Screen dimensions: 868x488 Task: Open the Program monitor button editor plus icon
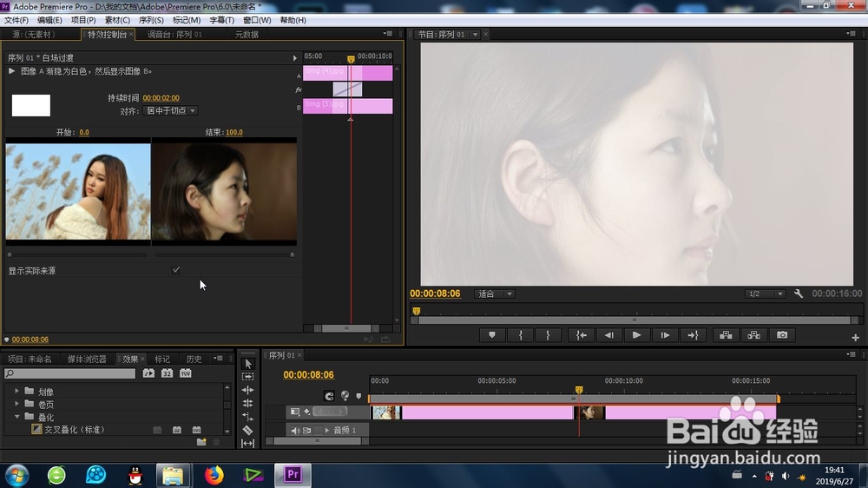point(855,337)
